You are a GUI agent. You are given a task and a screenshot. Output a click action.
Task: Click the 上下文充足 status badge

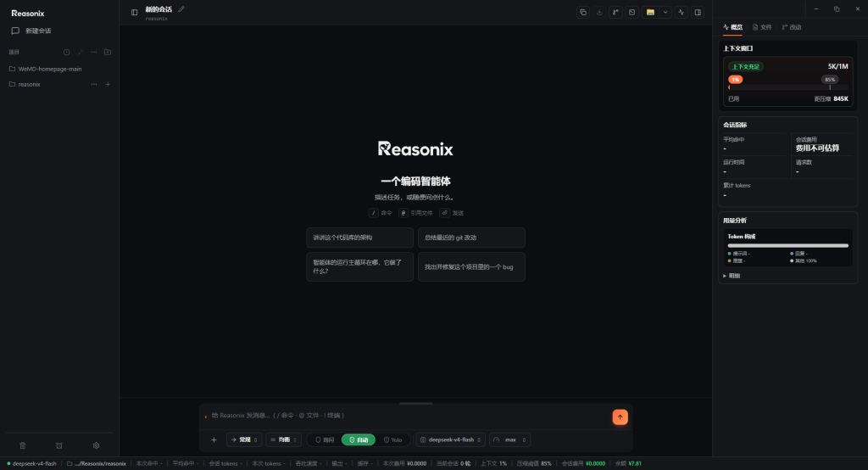746,66
